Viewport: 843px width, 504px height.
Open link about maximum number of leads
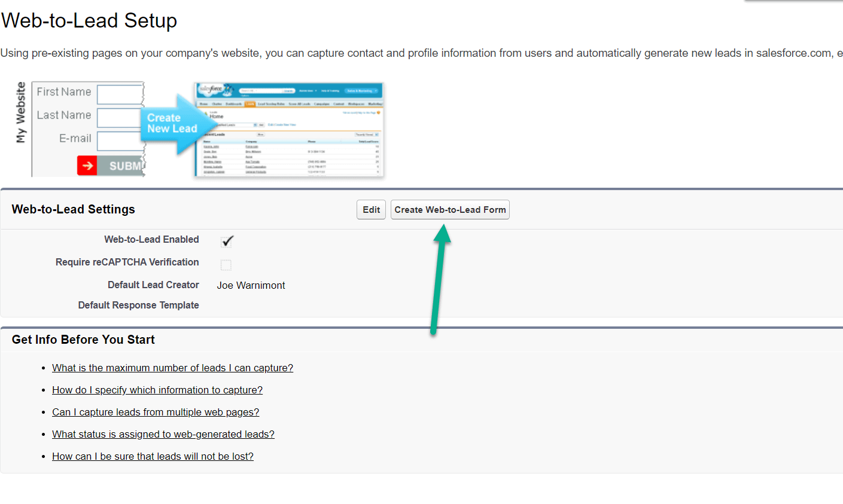tap(172, 368)
